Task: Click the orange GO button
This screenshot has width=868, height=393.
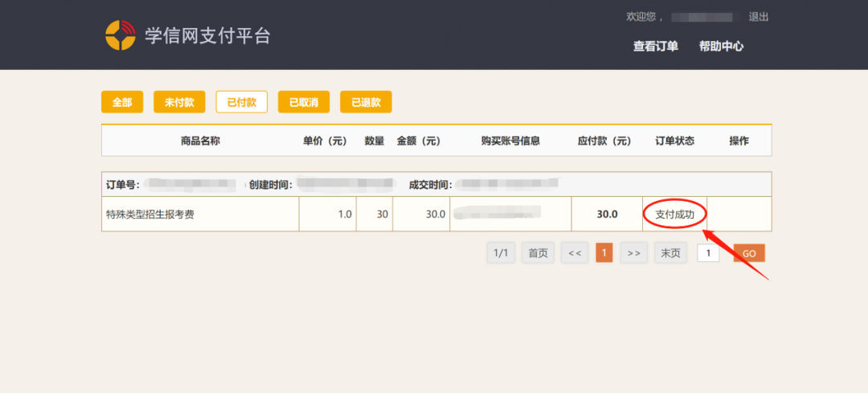Action: click(749, 253)
